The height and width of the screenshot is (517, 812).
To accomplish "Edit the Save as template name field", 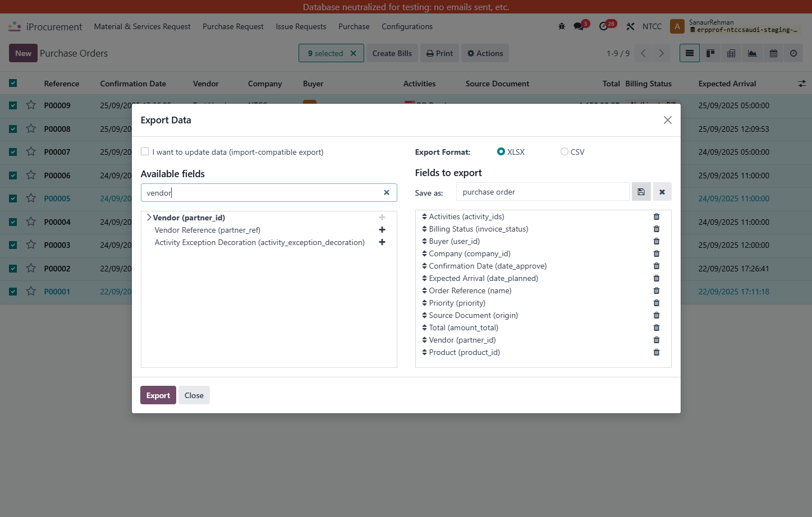I will click(543, 192).
